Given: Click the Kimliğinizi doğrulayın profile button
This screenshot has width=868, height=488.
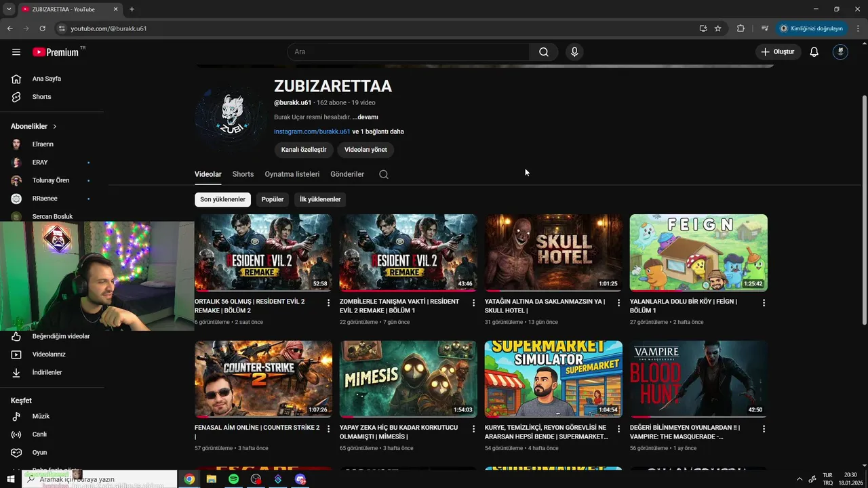Looking at the screenshot, I should coord(812,28).
